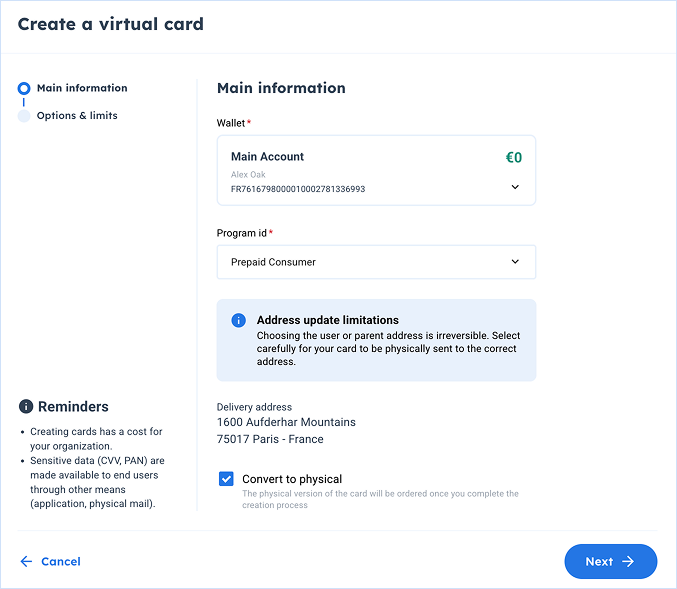Click the Prepaid Consumer value
Screen dimensions: 677x589
pyautogui.click(x=273, y=262)
